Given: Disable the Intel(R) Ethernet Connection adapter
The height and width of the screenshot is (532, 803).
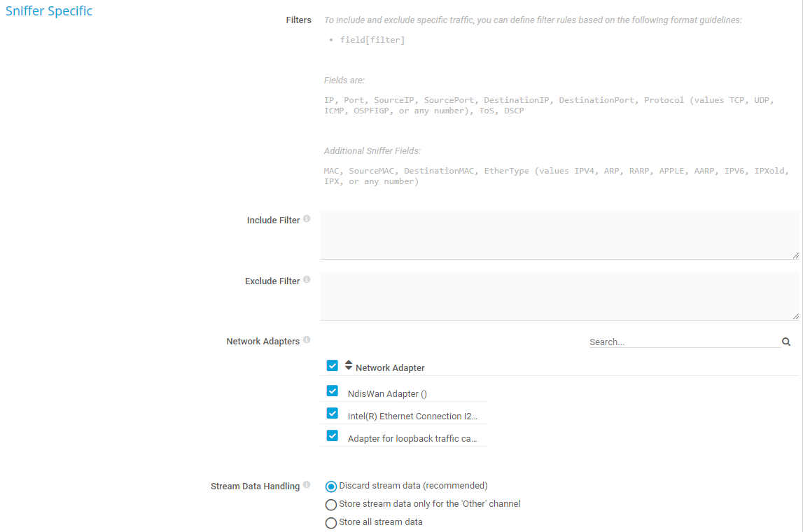Looking at the screenshot, I should pos(333,414).
